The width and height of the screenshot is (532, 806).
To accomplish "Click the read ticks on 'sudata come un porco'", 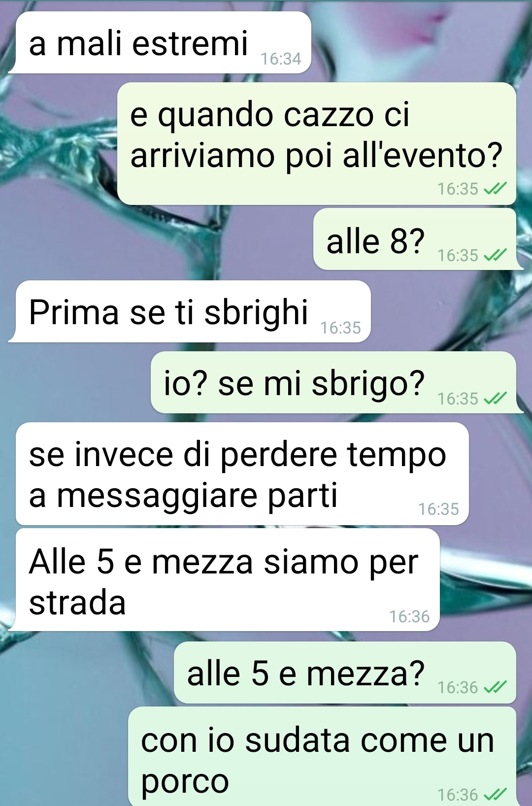I will [x=495, y=794].
